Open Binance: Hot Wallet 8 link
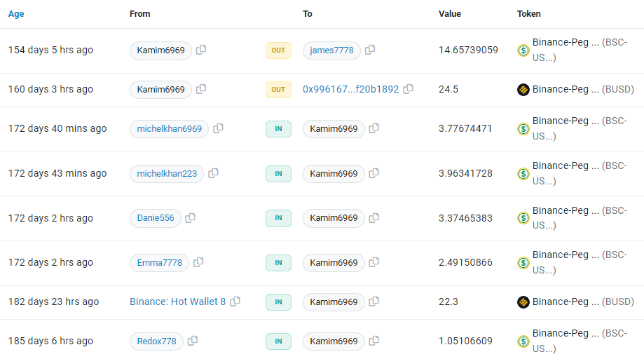 (x=177, y=302)
